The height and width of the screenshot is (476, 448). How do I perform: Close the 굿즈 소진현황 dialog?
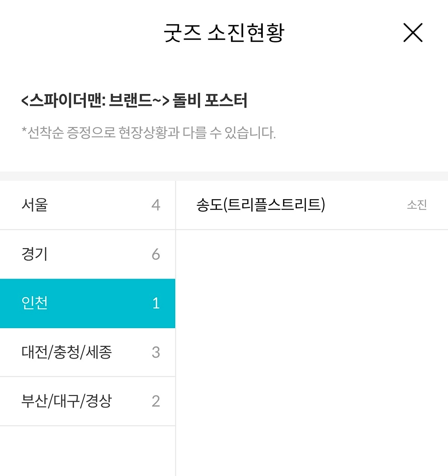(413, 33)
